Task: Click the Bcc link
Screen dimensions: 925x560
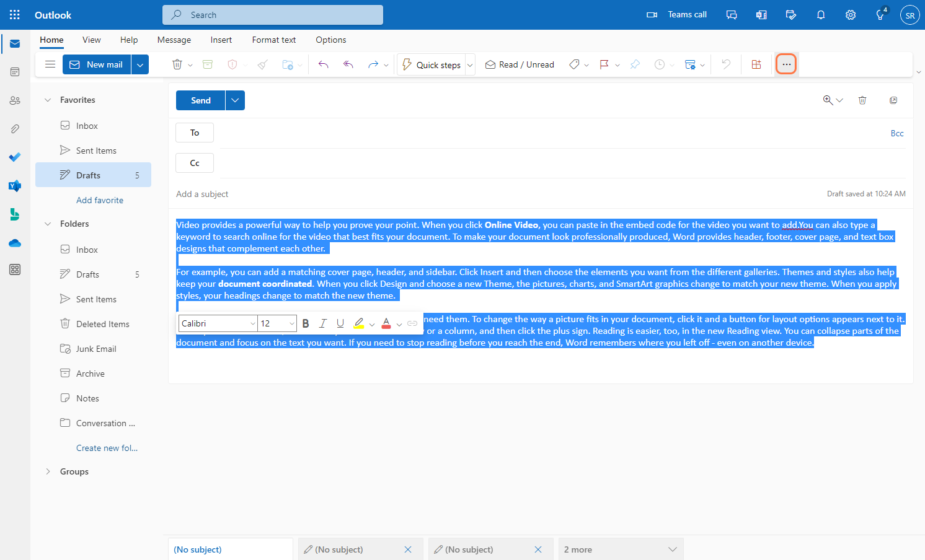Action: coord(897,133)
